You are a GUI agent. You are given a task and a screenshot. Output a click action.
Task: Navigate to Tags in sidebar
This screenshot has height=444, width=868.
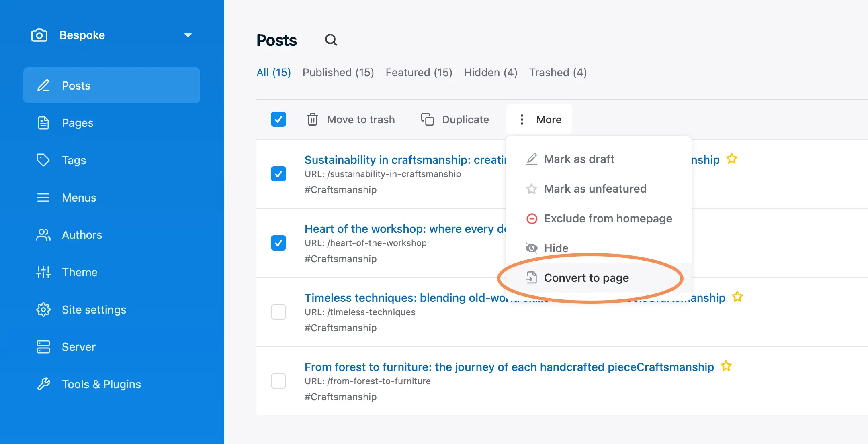(74, 160)
